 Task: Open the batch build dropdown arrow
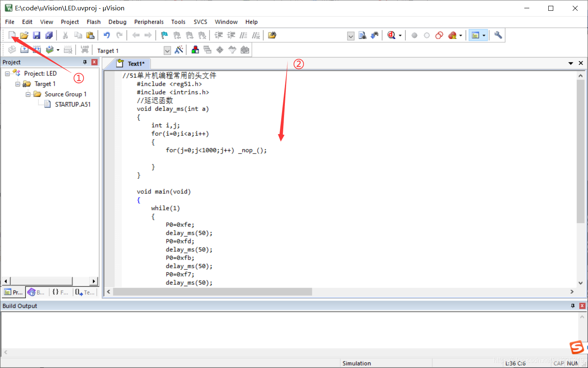coord(58,50)
